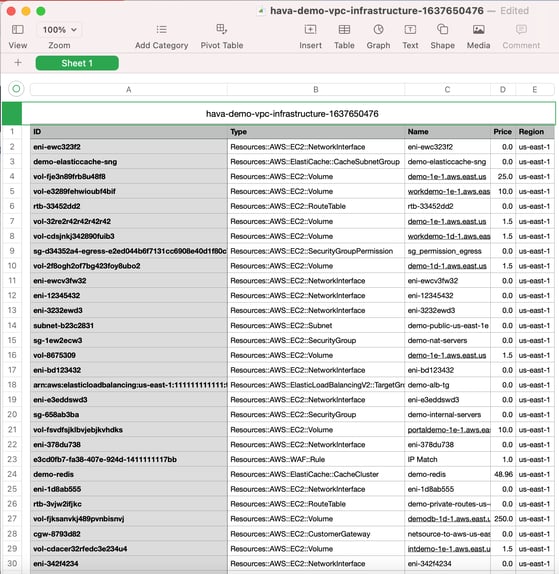Select column C header
559x574 pixels.
pyautogui.click(x=447, y=90)
